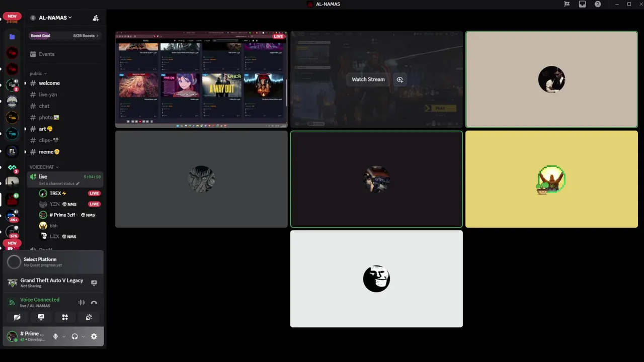The height and width of the screenshot is (362, 644).
Task: Click Voice Connected status text
Action: pyautogui.click(x=40, y=300)
